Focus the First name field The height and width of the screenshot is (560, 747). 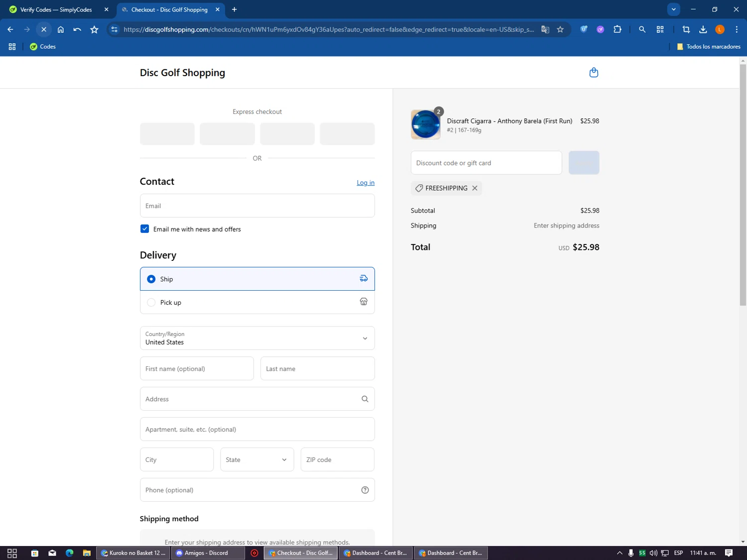[x=197, y=369]
